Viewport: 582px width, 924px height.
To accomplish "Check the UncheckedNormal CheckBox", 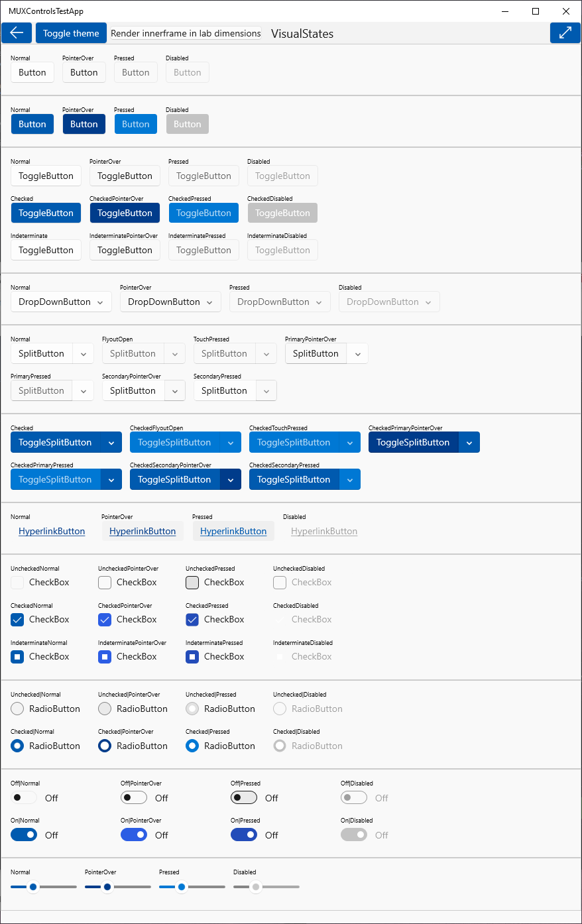I will (17, 582).
